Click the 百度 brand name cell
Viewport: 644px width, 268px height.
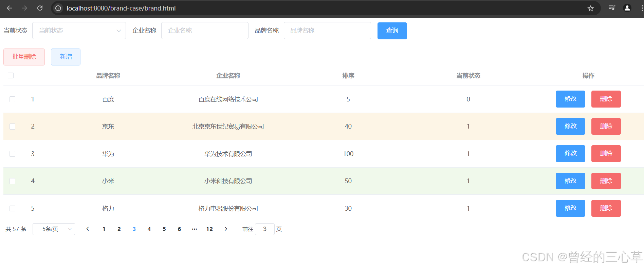(x=108, y=99)
